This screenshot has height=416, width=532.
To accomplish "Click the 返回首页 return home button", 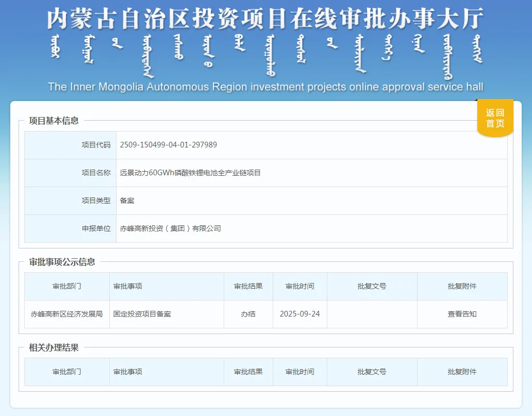I will 495,118.
